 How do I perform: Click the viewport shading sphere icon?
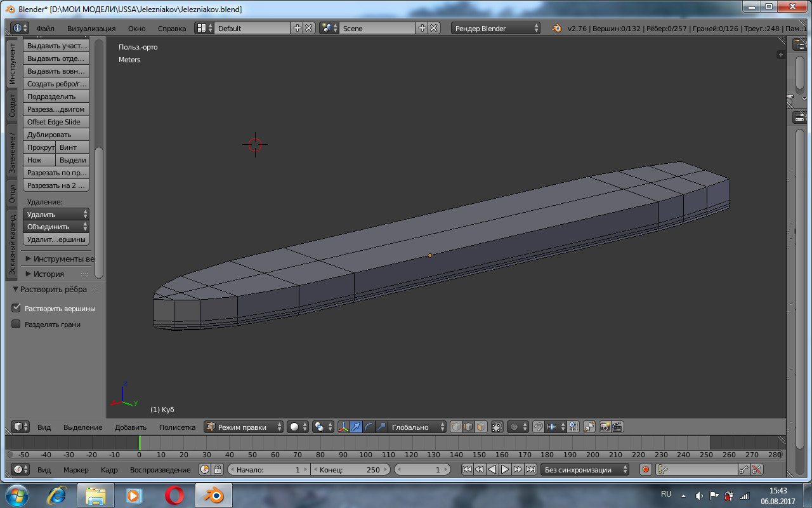pos(294,427)
